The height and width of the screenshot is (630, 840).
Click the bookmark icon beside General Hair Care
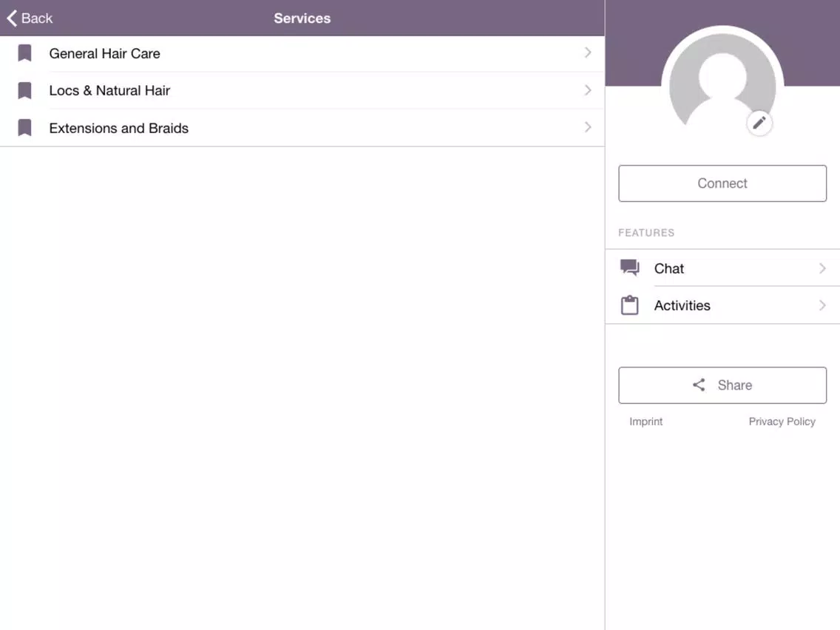(24, 53)
